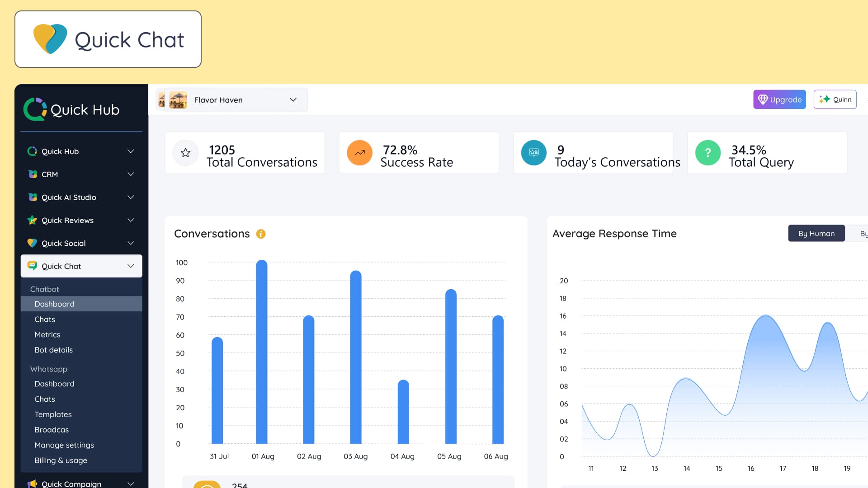Collapse the Quick Chat sidebar section
Viewport: 868px width, 488px height.
(x=130, y=266)
